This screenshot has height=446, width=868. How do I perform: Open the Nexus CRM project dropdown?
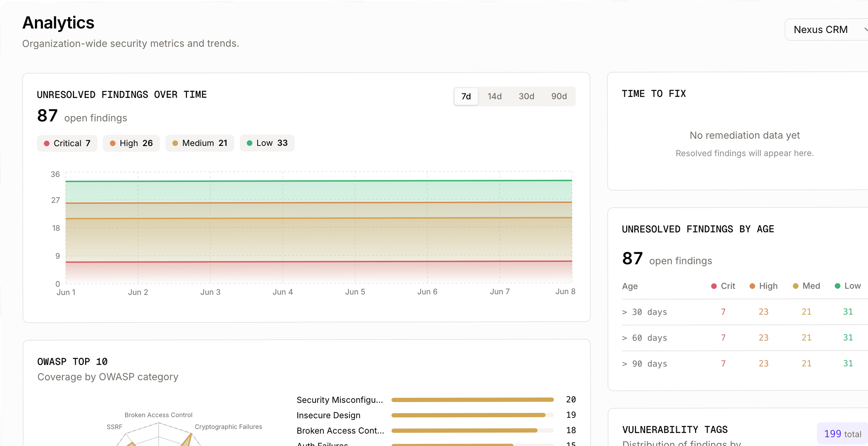826,30
